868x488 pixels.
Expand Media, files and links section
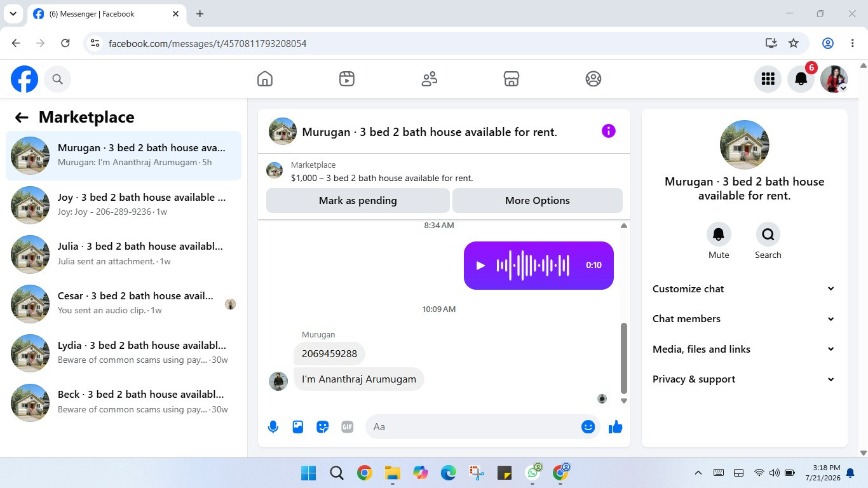pos(744,349)
